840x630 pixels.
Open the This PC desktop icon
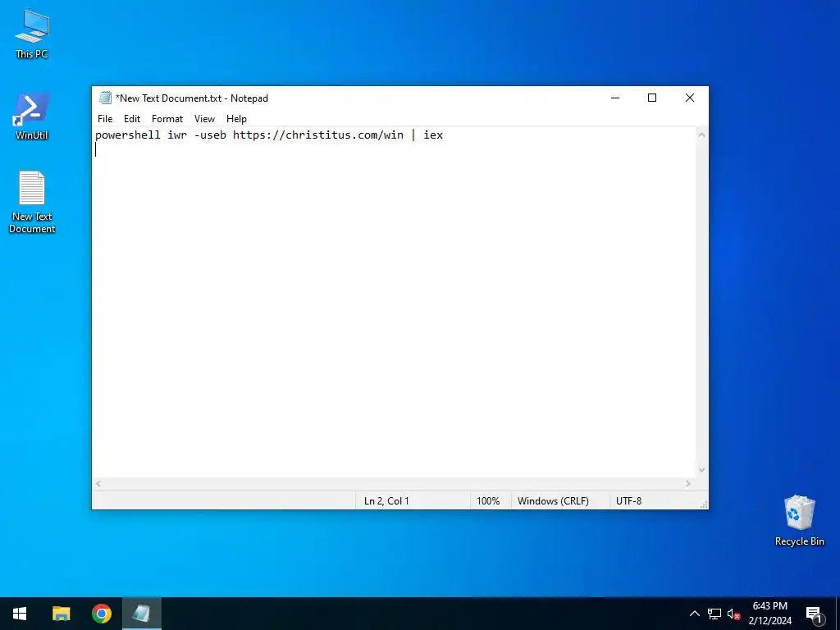[32, 34]
